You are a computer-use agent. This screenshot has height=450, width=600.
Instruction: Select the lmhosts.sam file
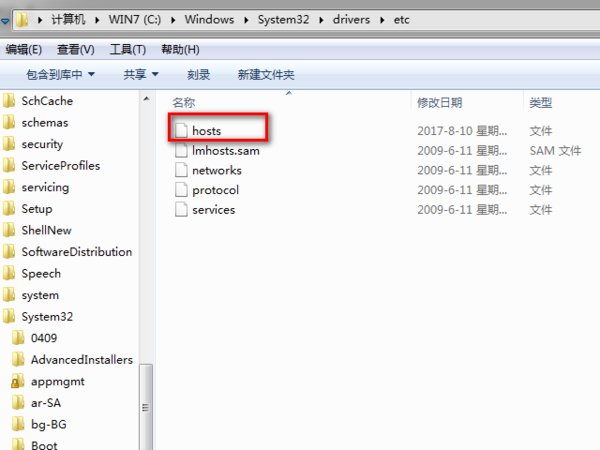226,151
